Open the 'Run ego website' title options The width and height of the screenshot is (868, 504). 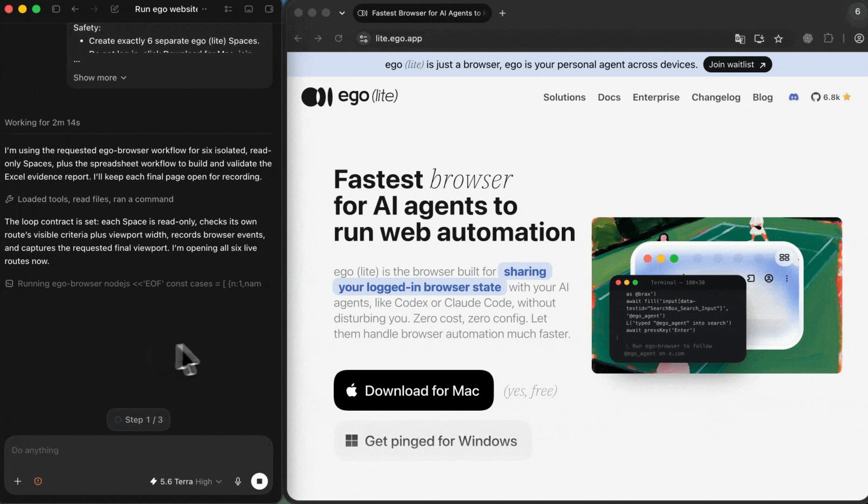[x=204, y=9]
